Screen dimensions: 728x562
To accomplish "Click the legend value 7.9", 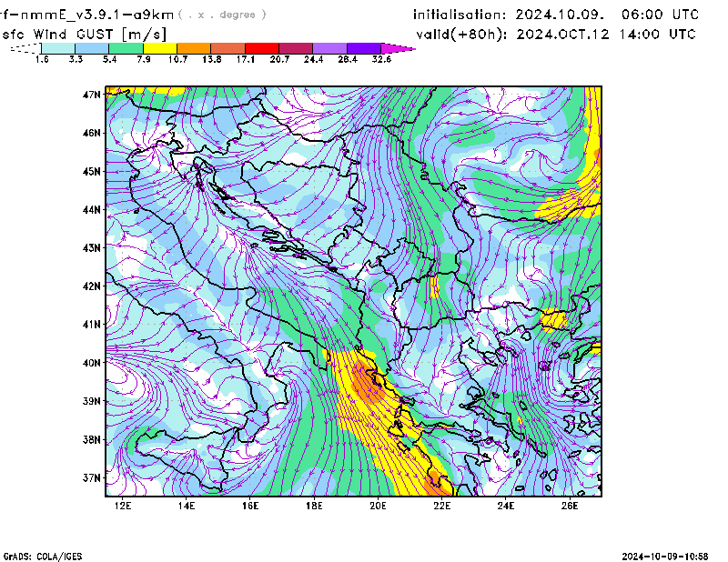I will [x=144, y=59].
